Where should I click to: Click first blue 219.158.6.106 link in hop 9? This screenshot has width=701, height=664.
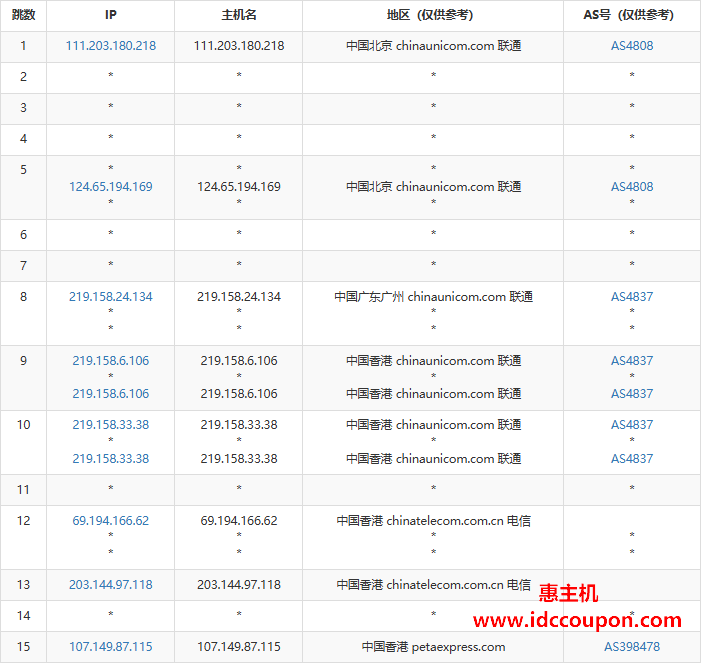[111, 360]
